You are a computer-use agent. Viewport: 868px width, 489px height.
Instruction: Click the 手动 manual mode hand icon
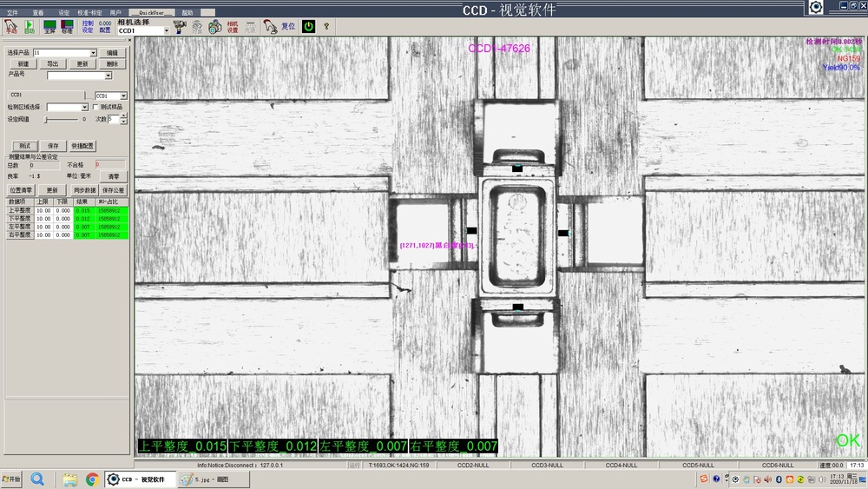10,27
